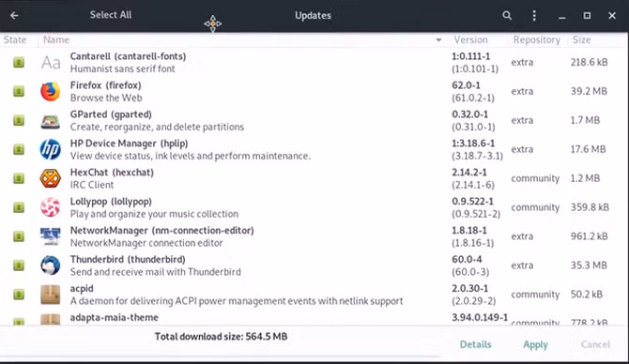Select the Lollypop music player icon
The width and height of the screenshot is (629, 364).
pos(50,207)
